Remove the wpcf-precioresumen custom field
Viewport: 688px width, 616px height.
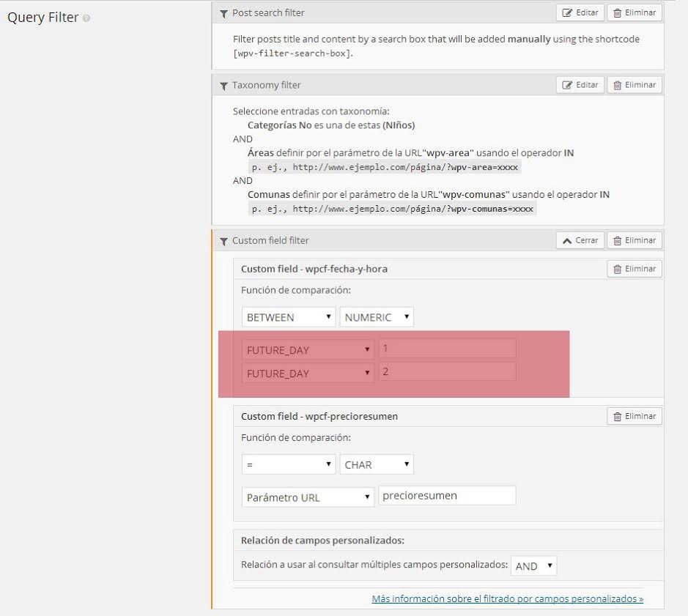635,416
